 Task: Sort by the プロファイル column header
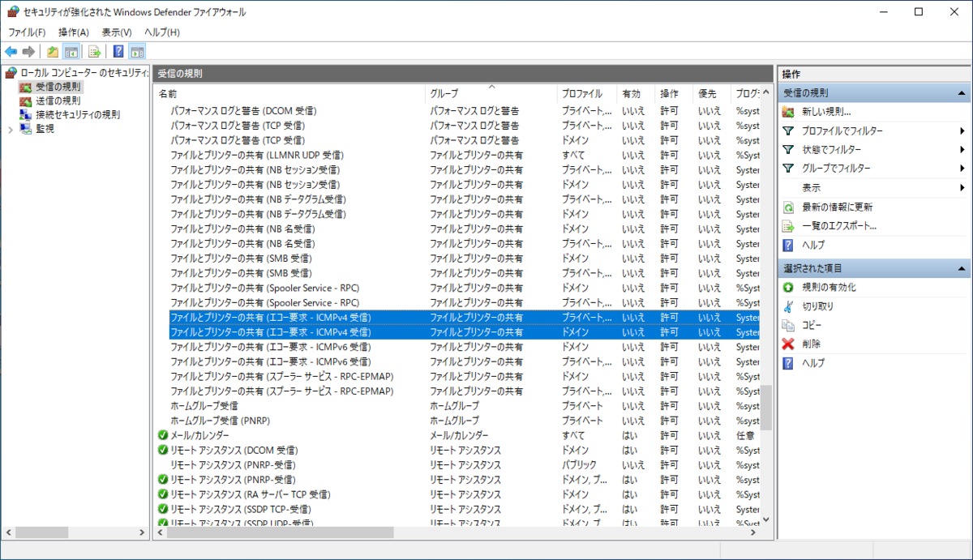click(x=587, y=93)
